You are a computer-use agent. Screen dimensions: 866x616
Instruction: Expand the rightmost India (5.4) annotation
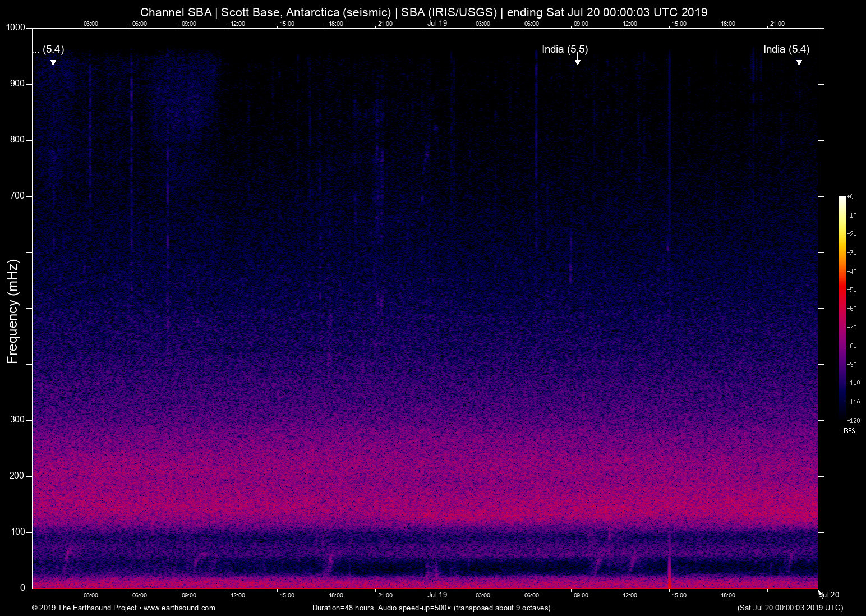pos(786,49)
